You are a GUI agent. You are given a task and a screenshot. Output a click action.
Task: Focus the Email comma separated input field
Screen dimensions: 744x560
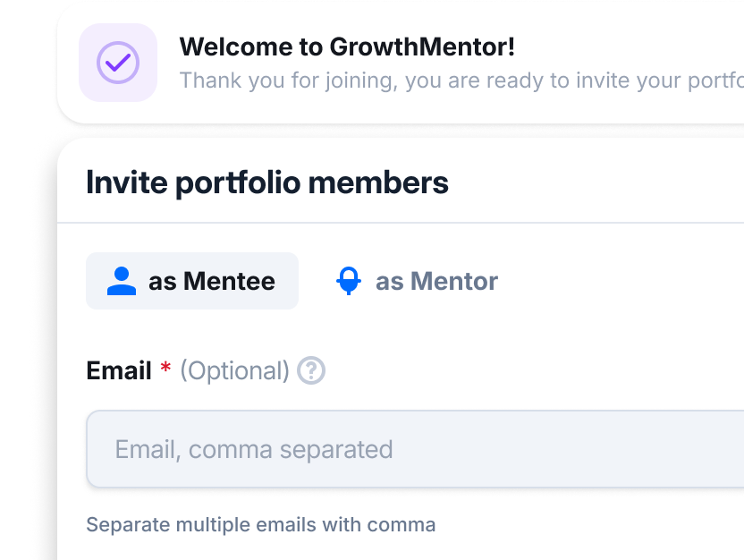coord(415,449)
